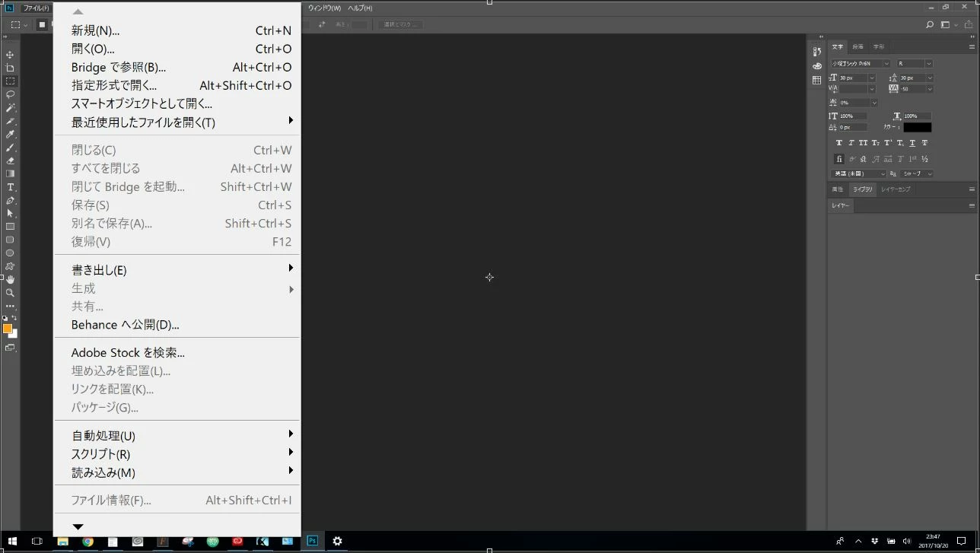Open the History panel icon
The image size is (980, 553).
816,52
